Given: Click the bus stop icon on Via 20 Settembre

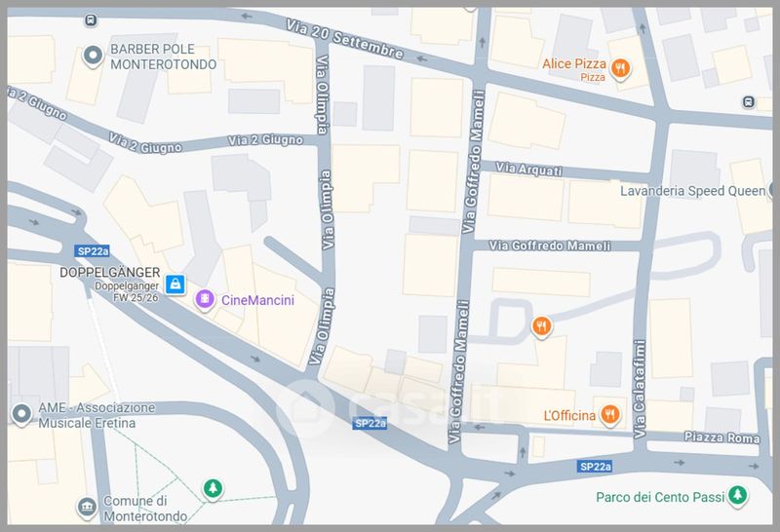Looking at the screenshot, I should coord(91,20).
